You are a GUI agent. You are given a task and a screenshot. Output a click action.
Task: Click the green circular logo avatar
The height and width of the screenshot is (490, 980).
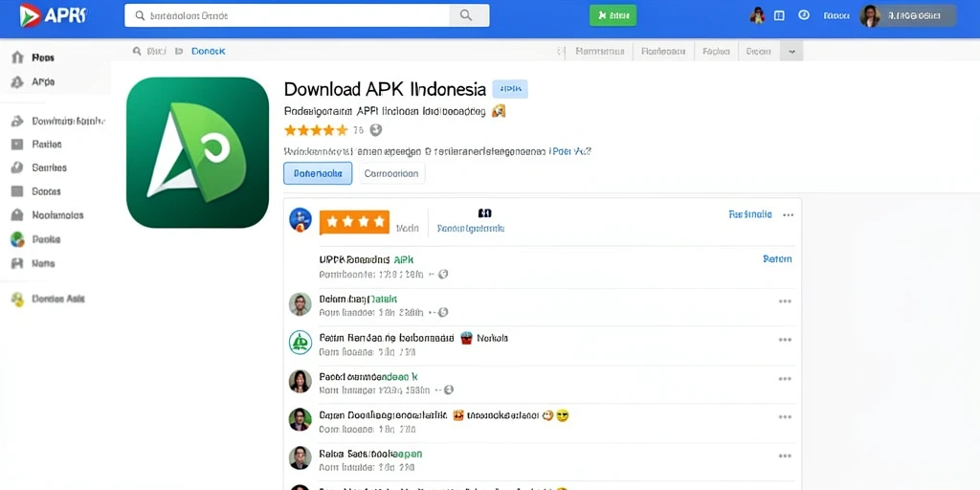point(300,343)
